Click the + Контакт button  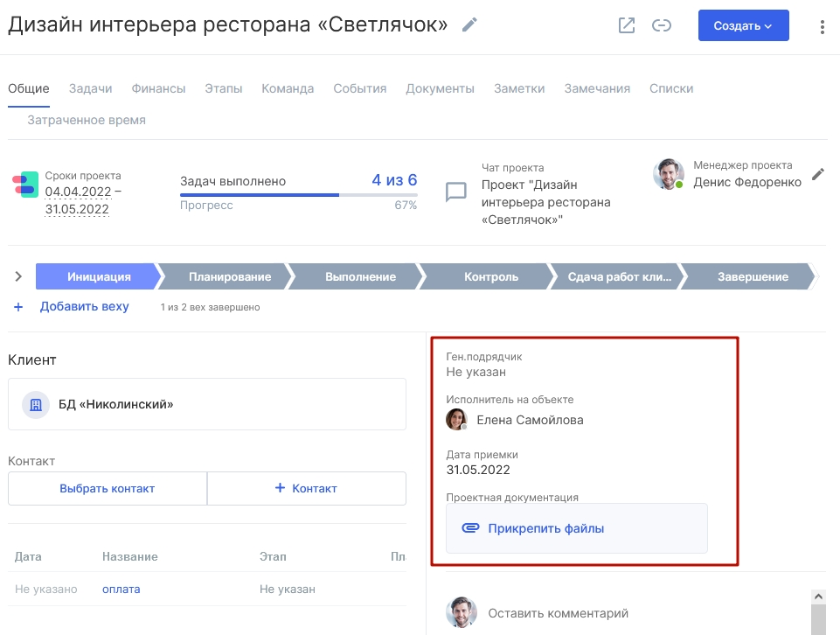coord(307,488)
